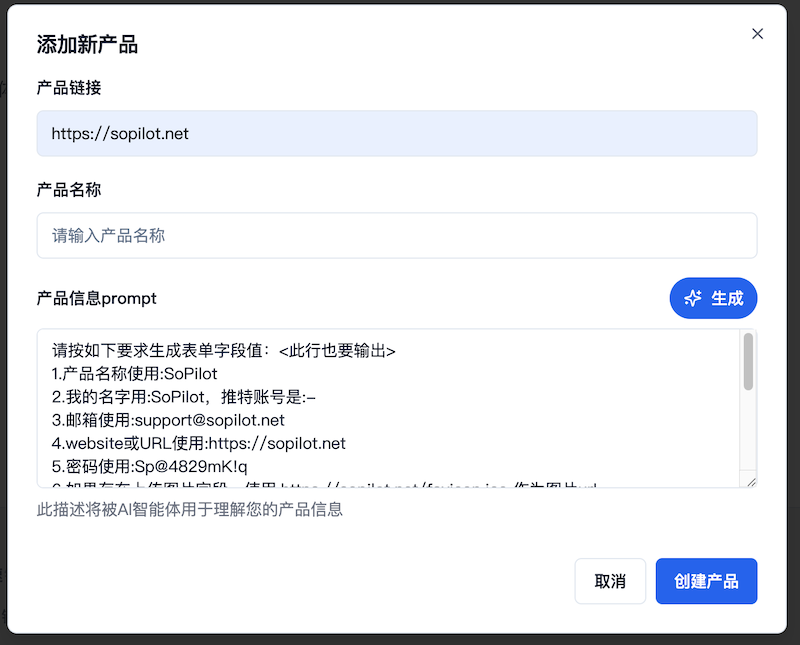This screenshot has width=800, height=645.
Task: Click the line 5.密码使用:Sp@4829mK!q
Action: pyautogui.click(x=149, y=466)
